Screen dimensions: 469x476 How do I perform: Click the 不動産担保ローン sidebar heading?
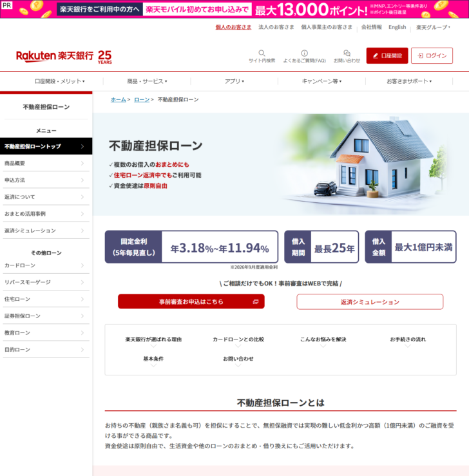[x=46, y=107]
